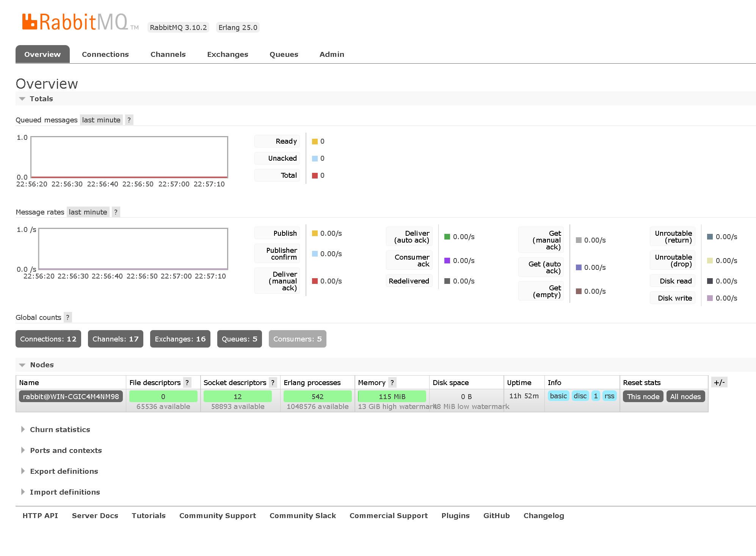Image resolution: width=756 pixels, height=556 pixels.
Task: Open node rabbit@WIN-CGIC4M4NM98 details
Action: pos(71,397)
